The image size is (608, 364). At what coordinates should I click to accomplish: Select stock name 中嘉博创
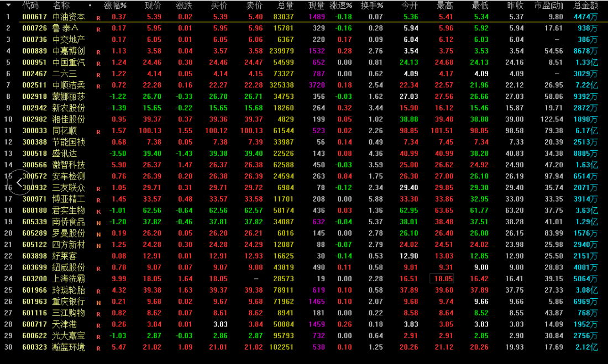[x=69, y=51]
